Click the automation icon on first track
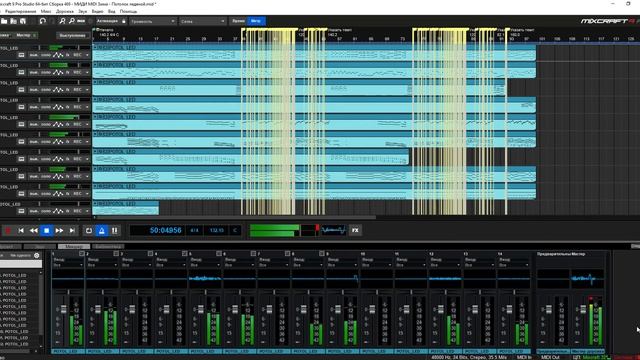 pos(58,55)
